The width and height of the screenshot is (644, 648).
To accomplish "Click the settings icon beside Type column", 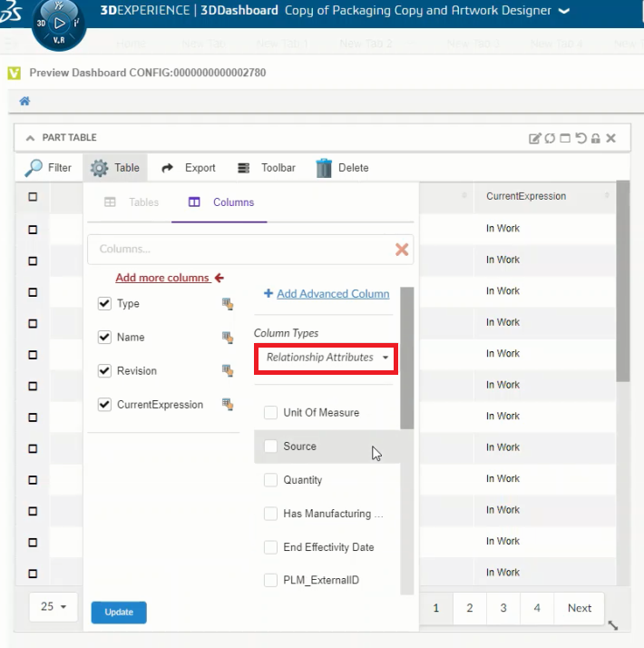I will point(228,304).
